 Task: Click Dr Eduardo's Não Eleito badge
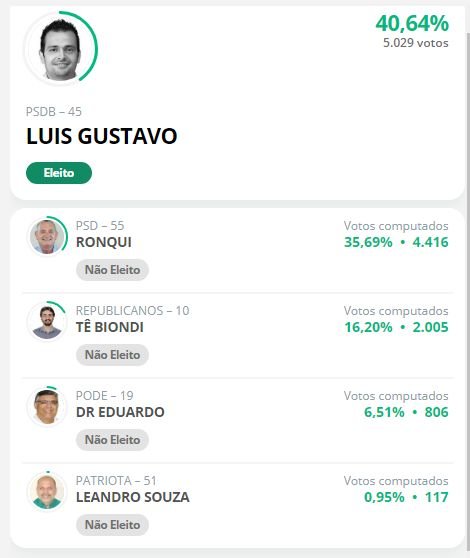click(x=112, y=440)
